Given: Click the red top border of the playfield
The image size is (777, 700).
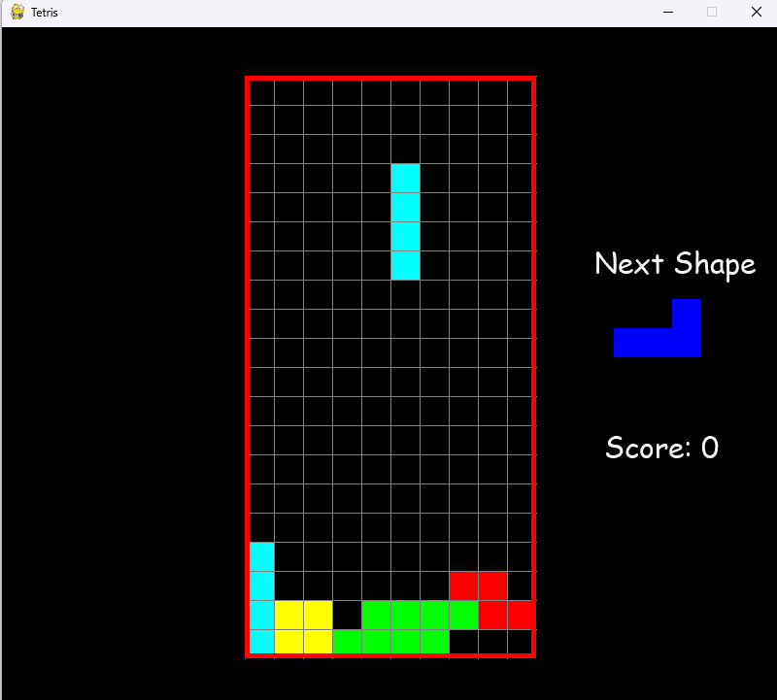Looking at the screenshot, I should pyautogui.click(x=389, y=79).
